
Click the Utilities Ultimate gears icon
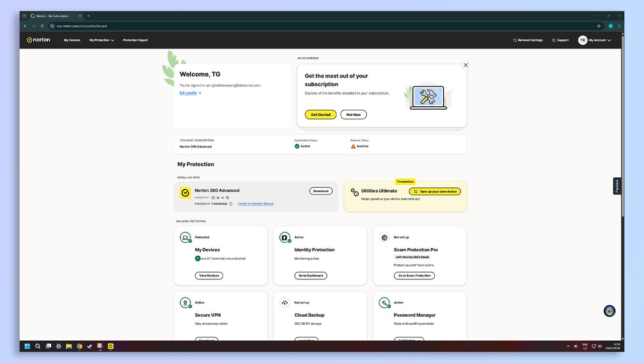[355, 192]
